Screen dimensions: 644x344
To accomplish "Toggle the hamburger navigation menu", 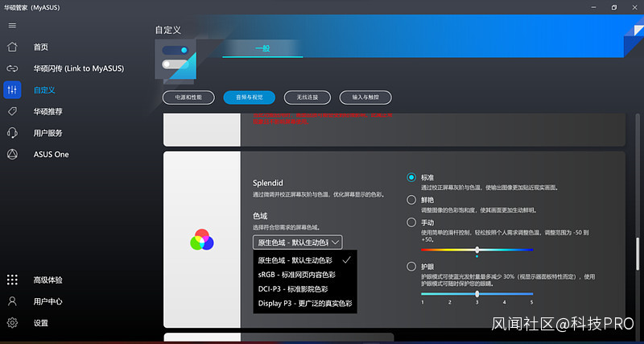I will pyautogui.click(x=12, y=26).
